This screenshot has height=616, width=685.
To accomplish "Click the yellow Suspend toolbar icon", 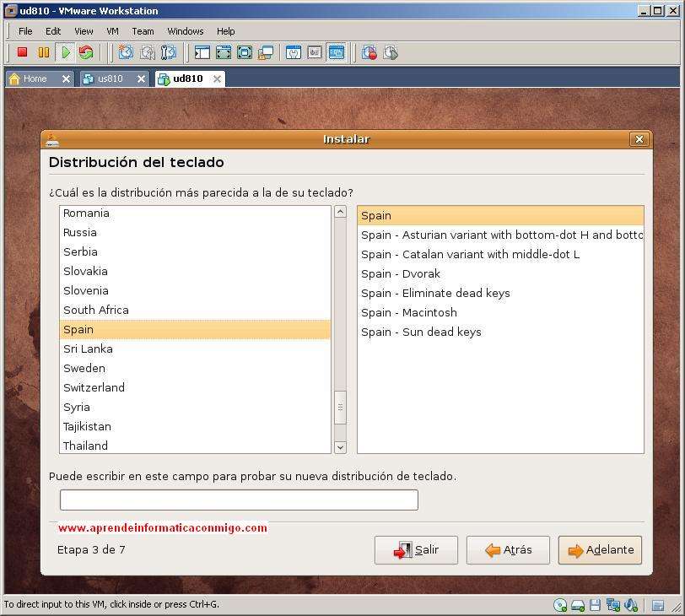I will point(44,53).
